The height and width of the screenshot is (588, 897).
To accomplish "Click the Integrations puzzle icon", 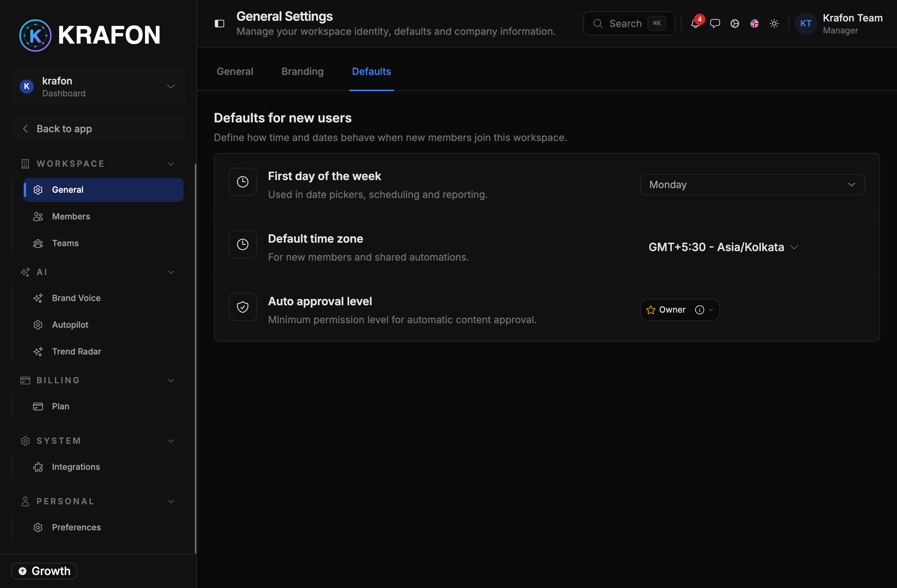I will pyautogui.click(x=38, y=467).
